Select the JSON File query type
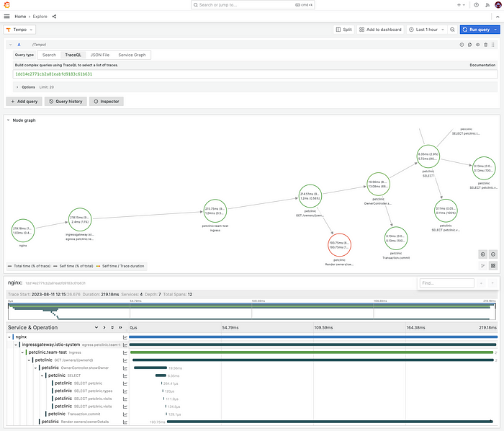This screenshot has width=504, height=431. coord(100,55)
